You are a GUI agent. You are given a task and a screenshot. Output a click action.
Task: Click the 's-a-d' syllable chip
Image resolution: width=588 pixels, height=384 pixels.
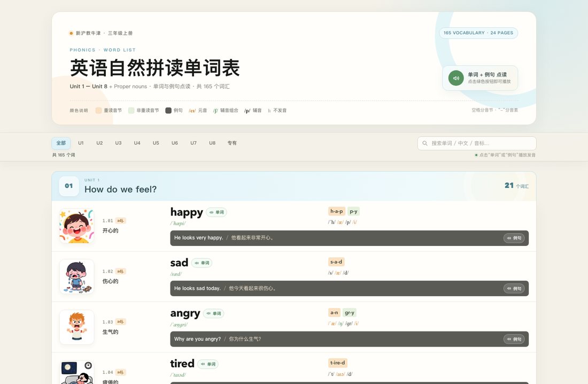tap(336, 262)
